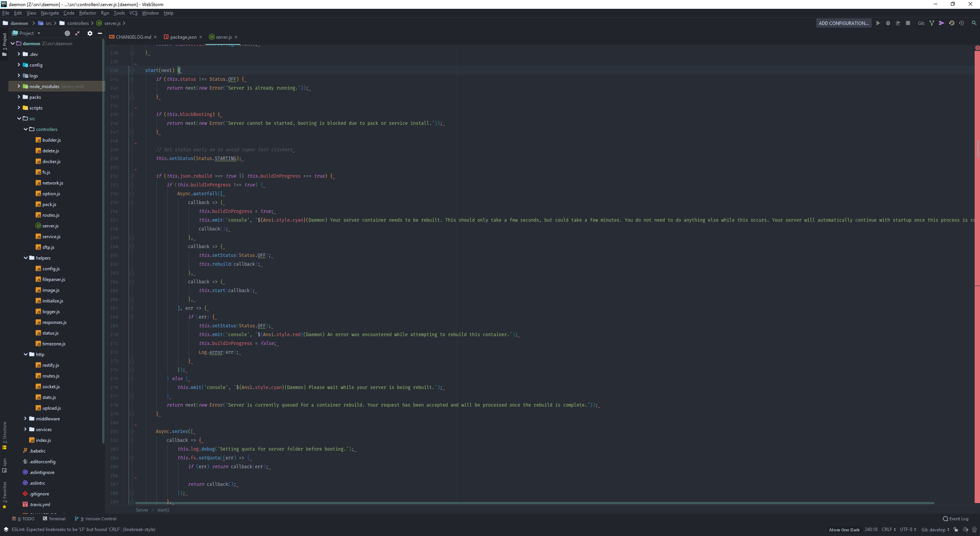The height and width of the screenshot is (536, 980).
Task: Open docker.js in the project tree
Action: coord(51,162)
